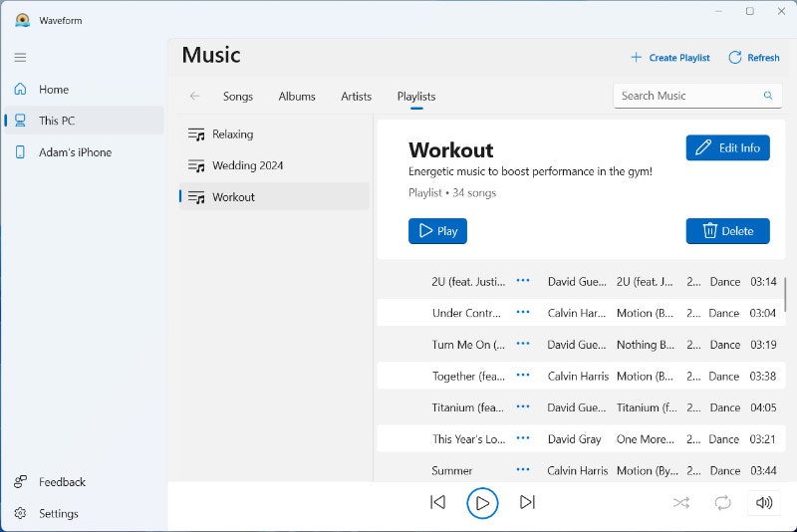Toggle shuffle mode
The image size is (797, 532).
tap(681, 503)
